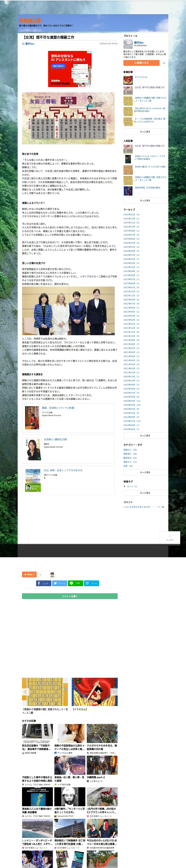Click the Facebook シェア share button

(44, 583)
